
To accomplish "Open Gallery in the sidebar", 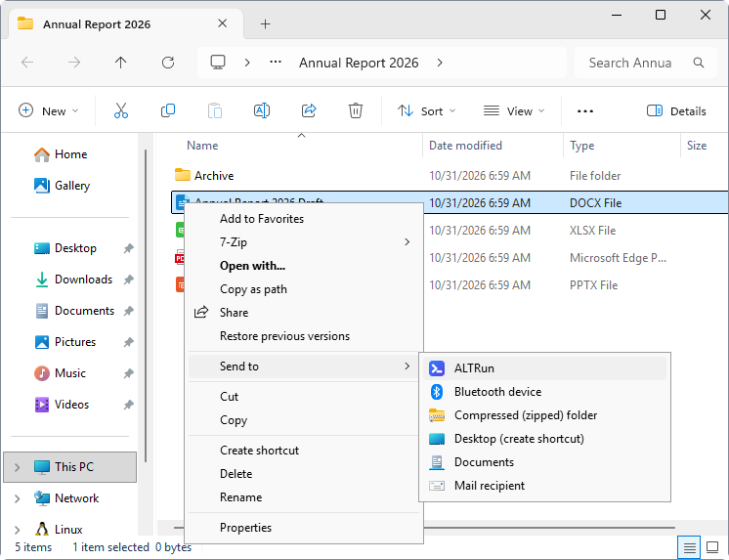I will [62, 185].
